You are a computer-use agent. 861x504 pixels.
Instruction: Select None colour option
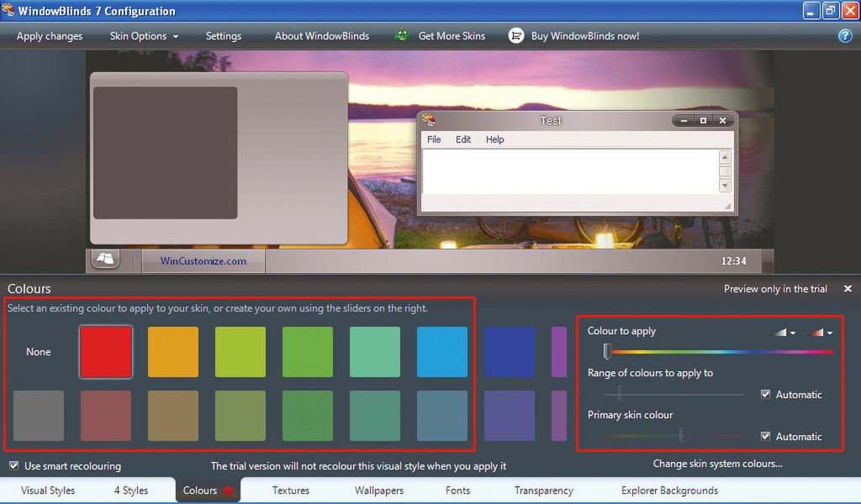coord(39,352)
